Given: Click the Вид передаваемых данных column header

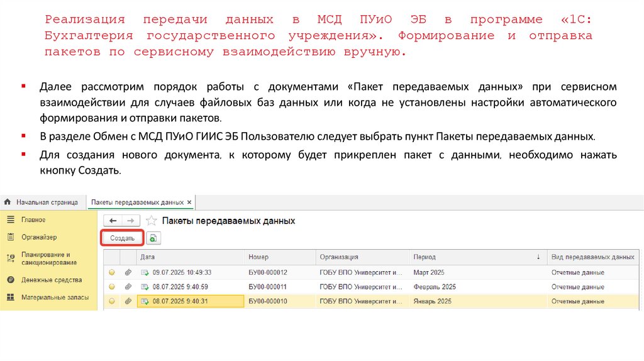Looking at the screenshot, I should click(593, 257).
